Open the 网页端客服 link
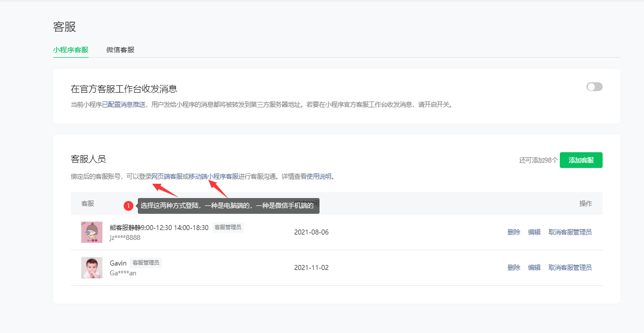644x333 pixels. [166, 176]
